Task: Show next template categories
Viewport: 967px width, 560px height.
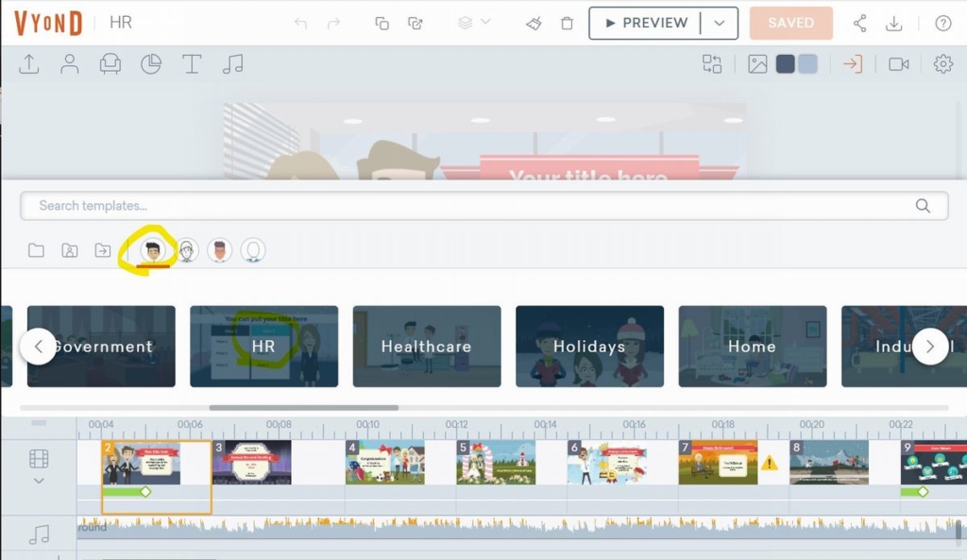Action: coord(930,347)
